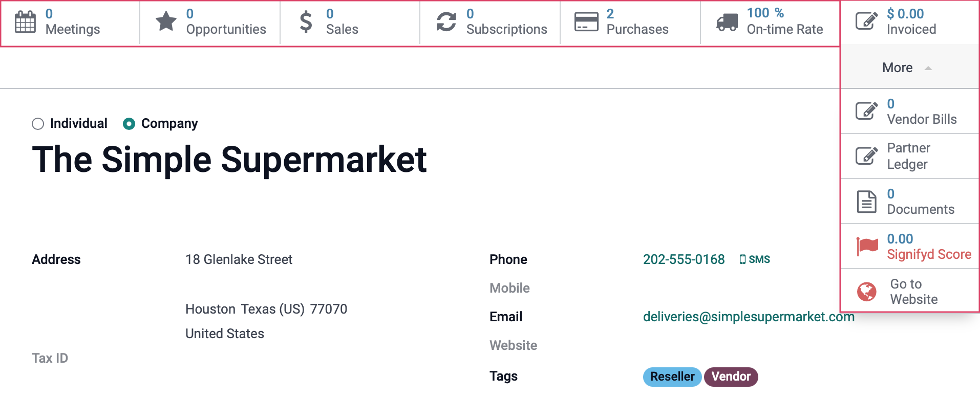
Task: Click the Opportunities star icon
Action: (166, 22)
